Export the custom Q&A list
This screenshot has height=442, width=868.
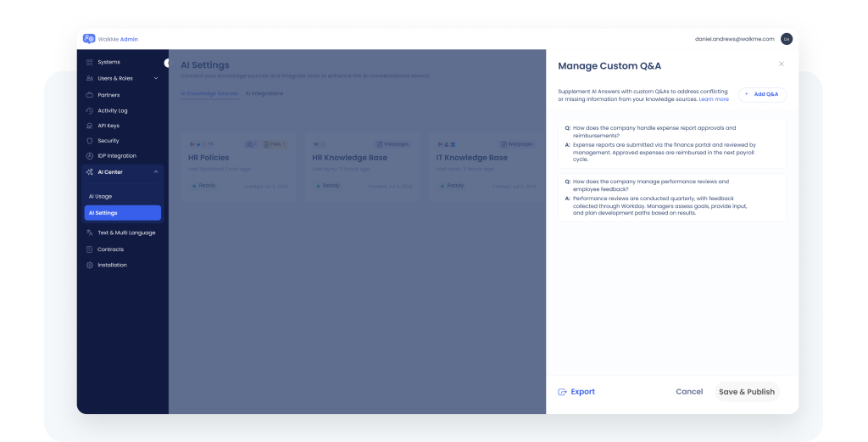(x=576, y=392)
